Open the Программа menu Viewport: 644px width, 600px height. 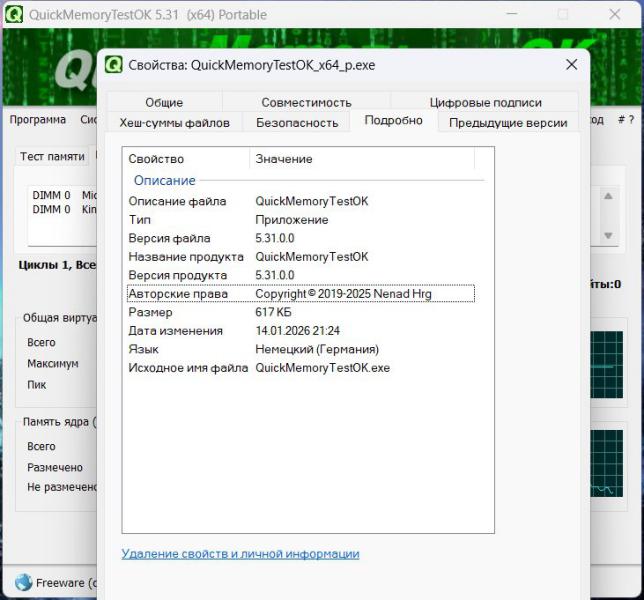(38, 120)
